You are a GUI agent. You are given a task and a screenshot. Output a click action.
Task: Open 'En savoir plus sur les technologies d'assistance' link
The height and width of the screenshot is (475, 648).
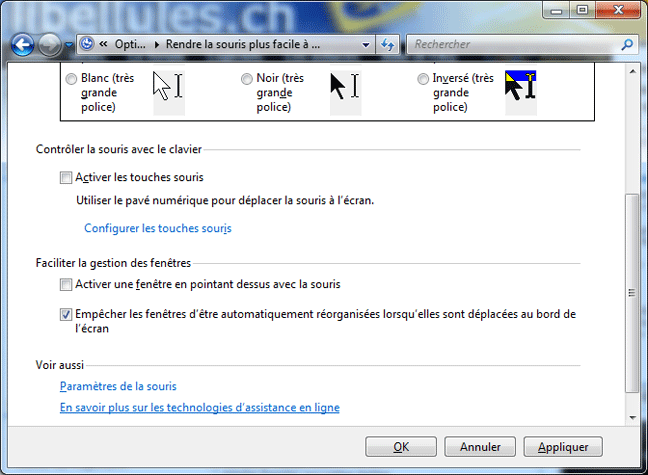click(x=200, y=408)
